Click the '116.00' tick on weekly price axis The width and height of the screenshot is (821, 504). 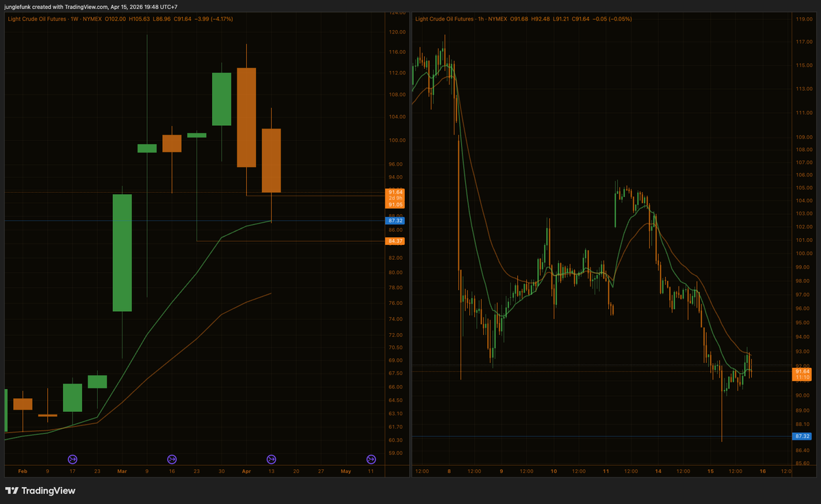(396, 52)
